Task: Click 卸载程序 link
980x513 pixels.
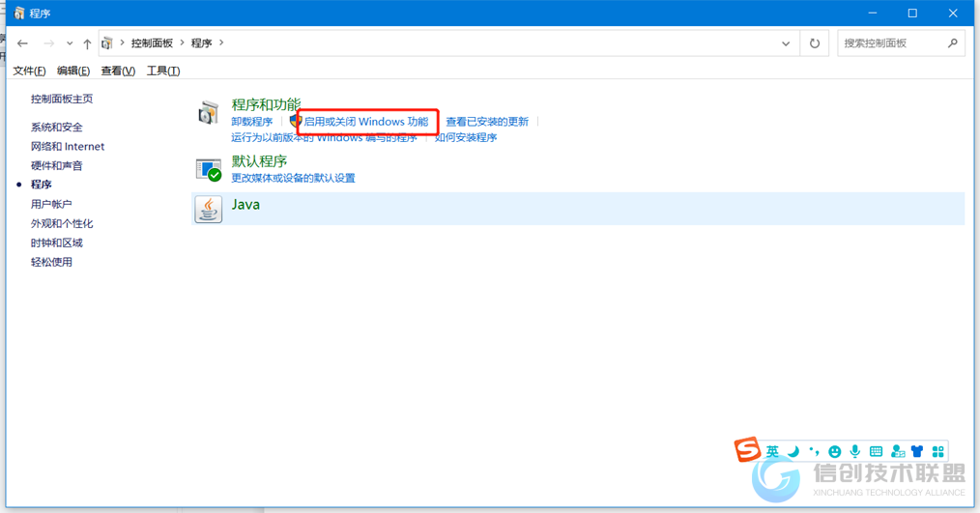Action: (x=252, y=121)
